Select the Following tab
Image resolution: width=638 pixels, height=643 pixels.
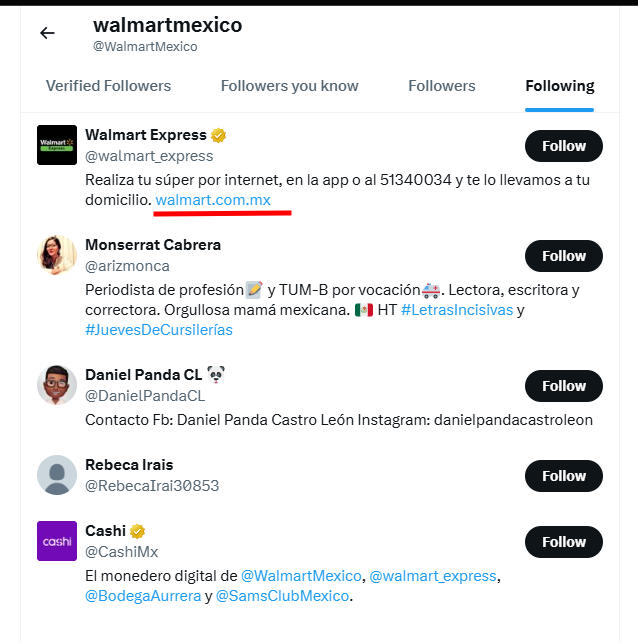pyautogui.click(x=560, y=86)
